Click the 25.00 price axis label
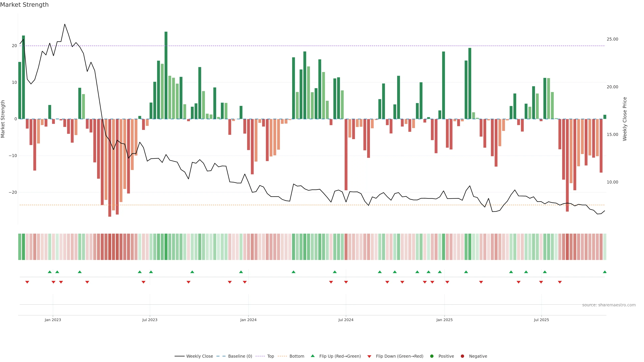 pyautogui.click(x=612, y=39)
